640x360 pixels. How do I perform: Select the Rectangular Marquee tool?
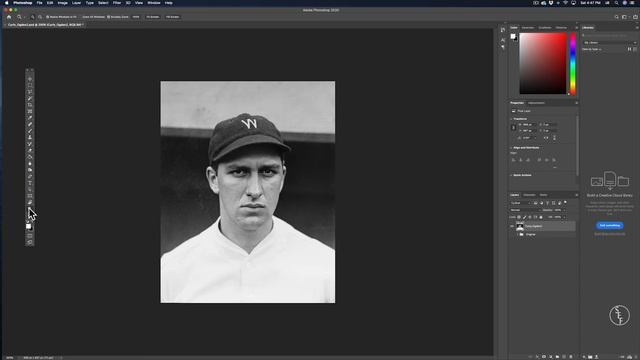30,85
